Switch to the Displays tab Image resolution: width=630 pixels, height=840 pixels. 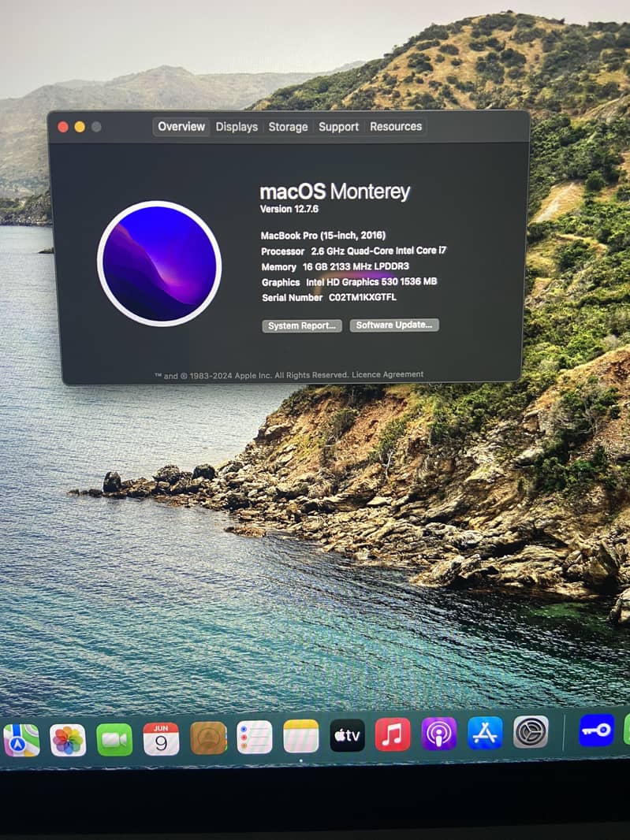pyautogui.click(x=237, y=127)
